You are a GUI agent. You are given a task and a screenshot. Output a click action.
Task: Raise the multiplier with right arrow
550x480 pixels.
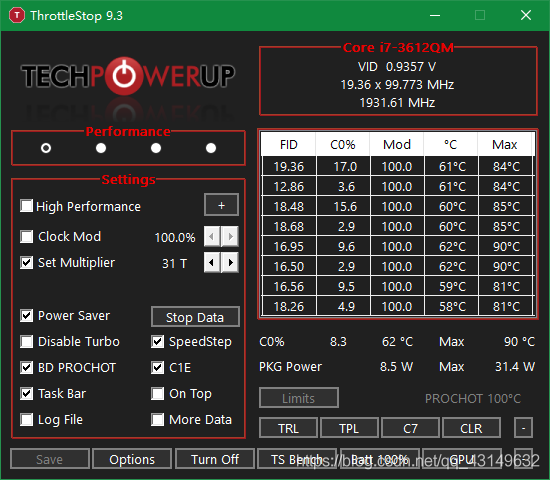[230, 262]
